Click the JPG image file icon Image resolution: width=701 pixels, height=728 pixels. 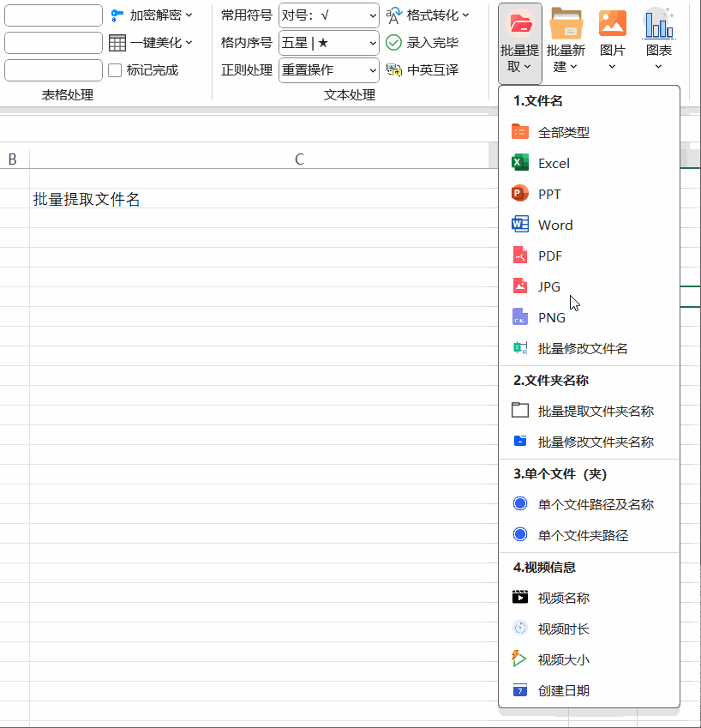[519, 286]
